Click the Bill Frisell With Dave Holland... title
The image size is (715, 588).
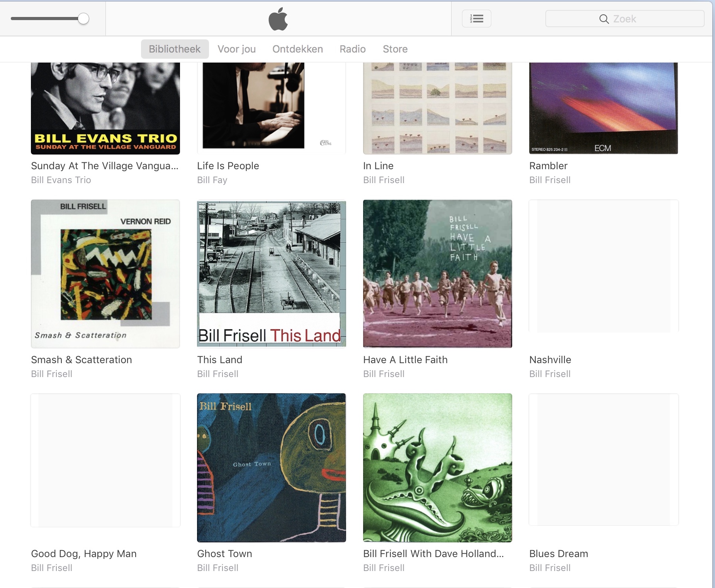[433, 554]
